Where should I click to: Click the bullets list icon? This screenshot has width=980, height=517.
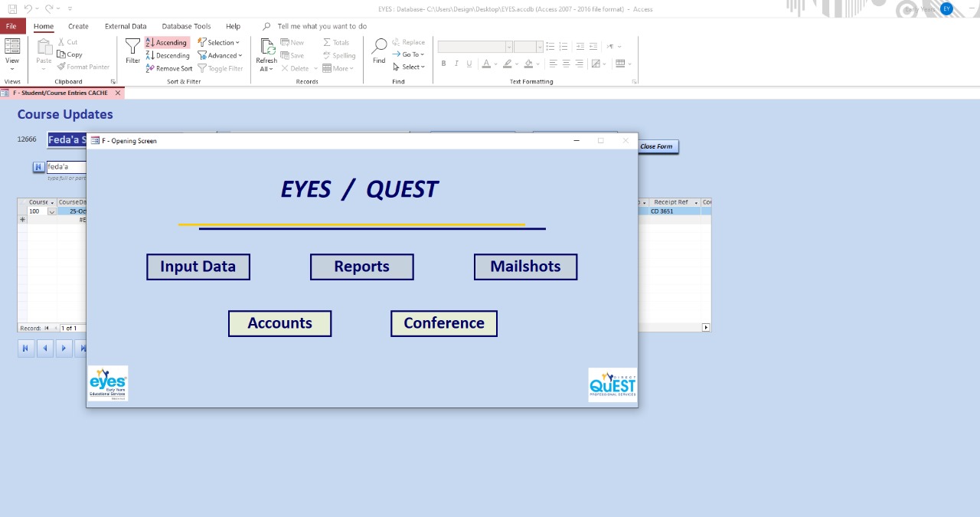point(550,47)
